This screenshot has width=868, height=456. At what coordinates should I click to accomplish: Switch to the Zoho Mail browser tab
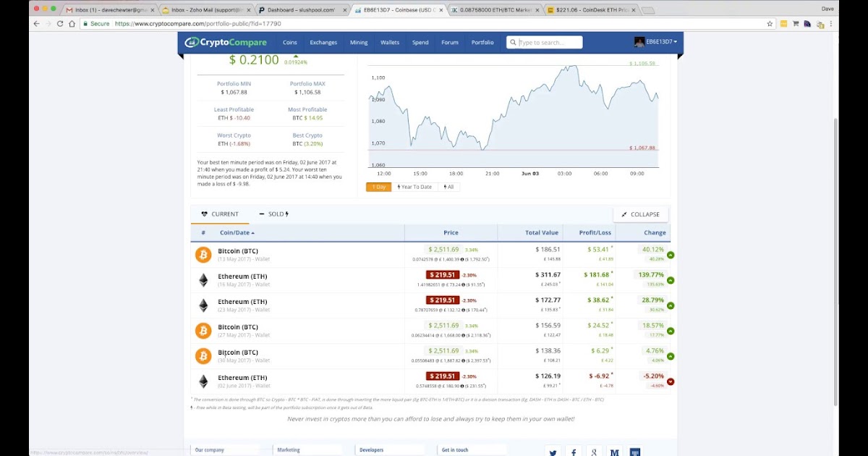[205, 10]
